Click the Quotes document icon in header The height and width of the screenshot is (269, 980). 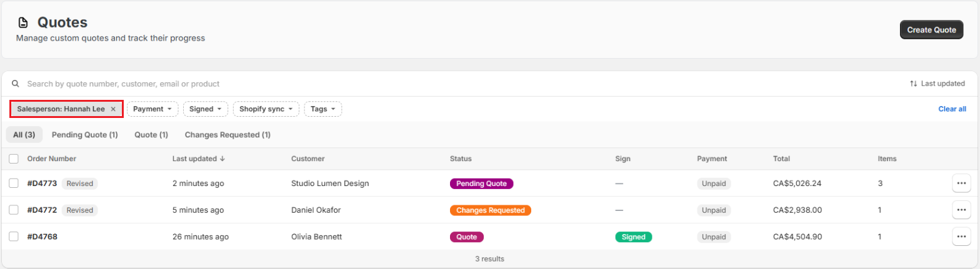(x=22, y=22)
